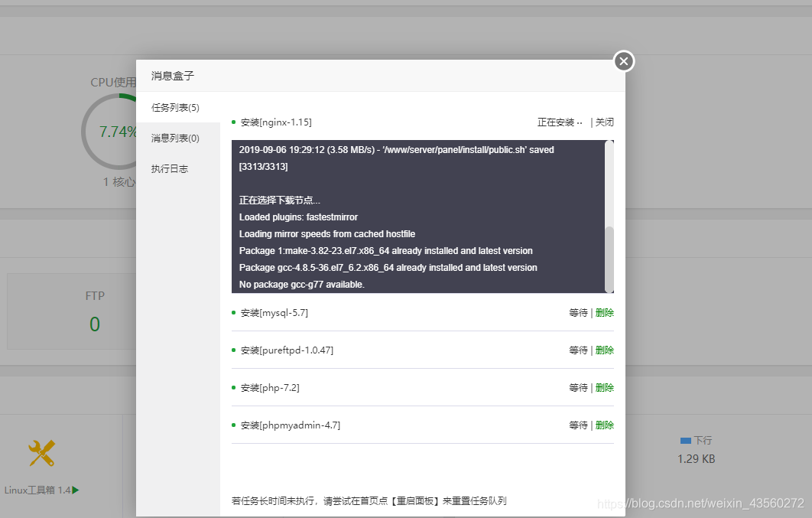Click 关闭 next to the nginx install
This screenshot has height=518, width=812.
click(x=606, y=122)
